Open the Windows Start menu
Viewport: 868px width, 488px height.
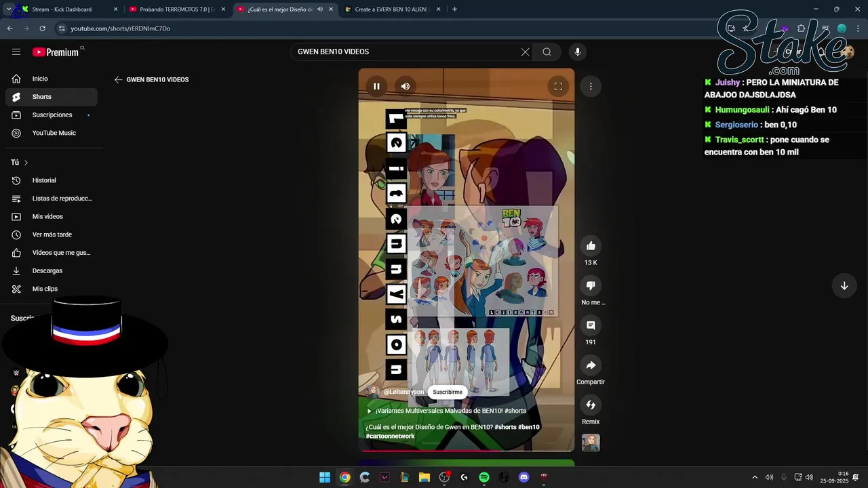click(x=325, y=477)
